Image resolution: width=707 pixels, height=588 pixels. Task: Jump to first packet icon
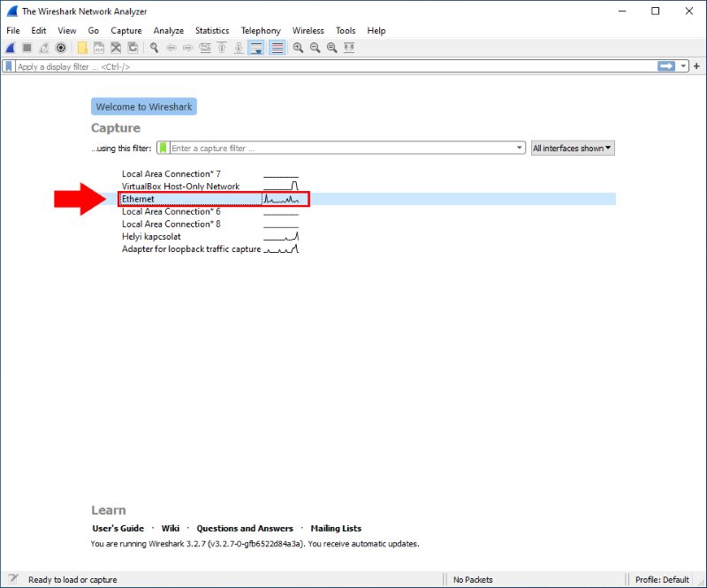[x=222, y=48]
